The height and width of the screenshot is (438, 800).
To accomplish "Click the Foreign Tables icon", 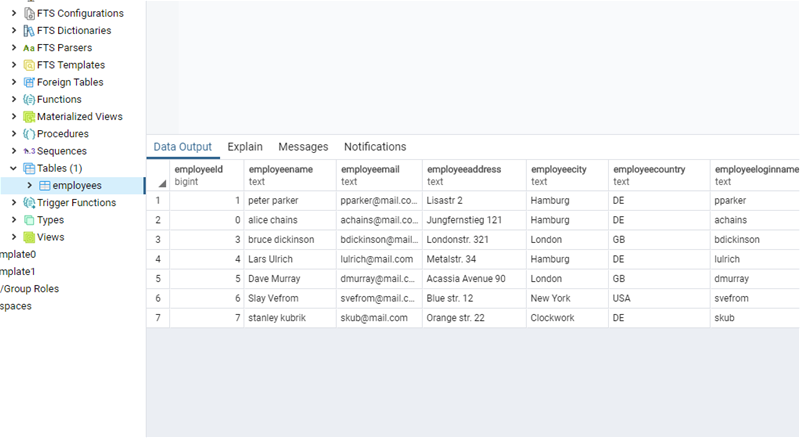I will click(29, 82).
